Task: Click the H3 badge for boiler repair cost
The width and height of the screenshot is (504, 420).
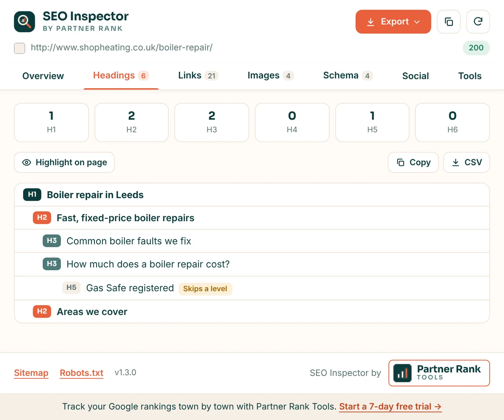Action: click(x=52, y=264)
